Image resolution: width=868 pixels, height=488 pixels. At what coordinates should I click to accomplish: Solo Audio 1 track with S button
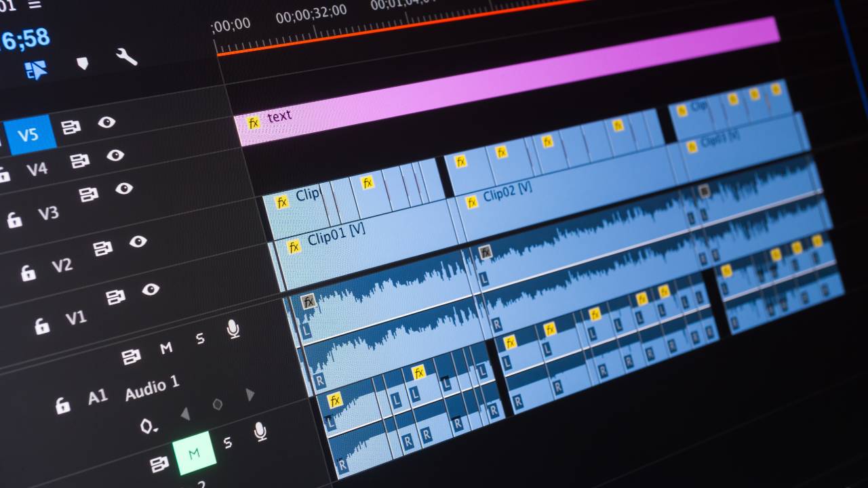point(200,338)
